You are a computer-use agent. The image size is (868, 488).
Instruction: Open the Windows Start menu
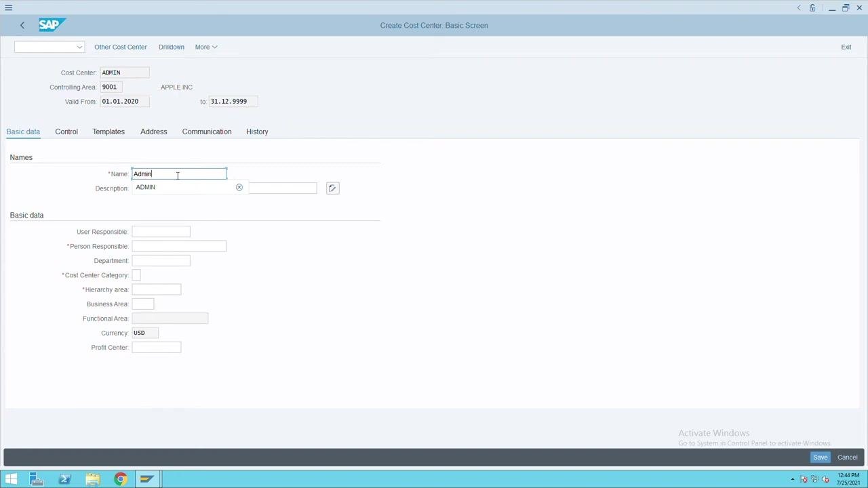coord(11,479)
